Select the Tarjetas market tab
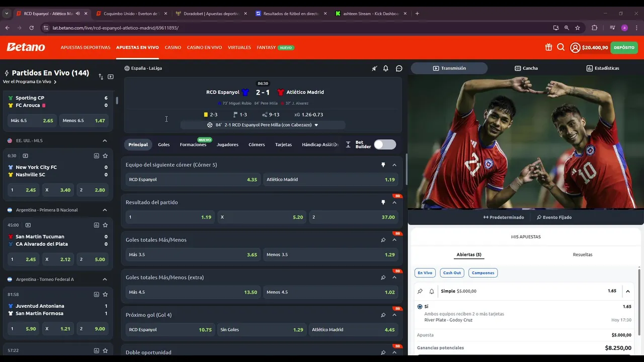This screenshot has height=362, width=644. coord(283,145)
